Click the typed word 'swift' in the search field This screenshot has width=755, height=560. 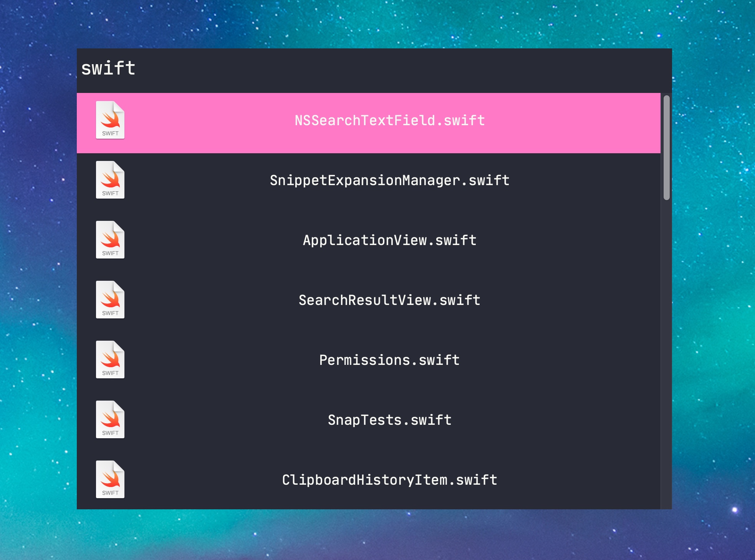[x=108, y=69]
